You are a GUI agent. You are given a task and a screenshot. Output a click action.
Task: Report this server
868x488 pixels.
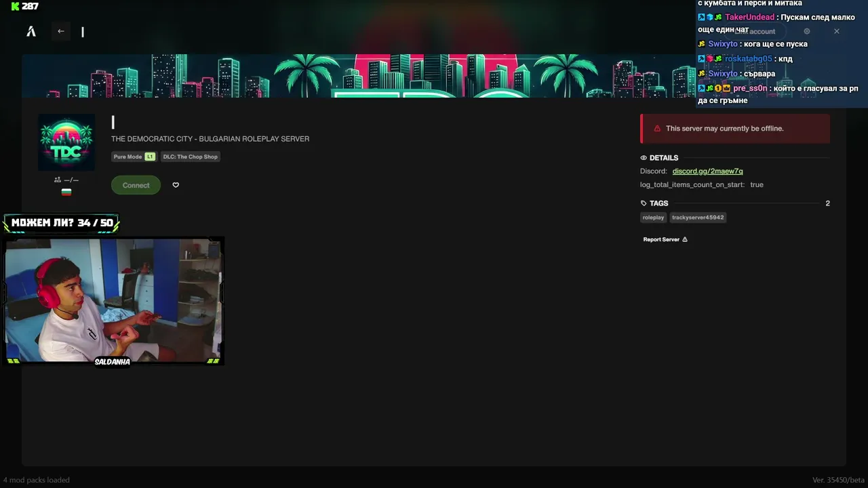coord(665,239)
